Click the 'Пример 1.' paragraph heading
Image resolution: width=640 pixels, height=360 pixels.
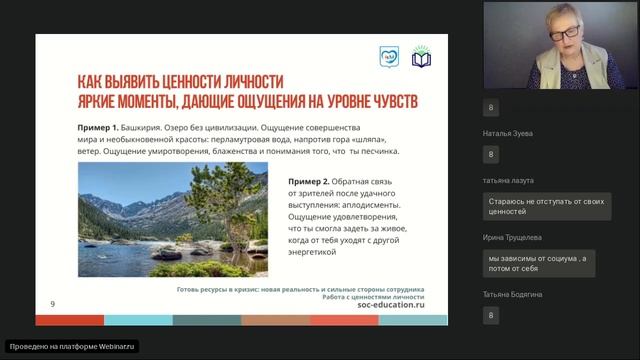coord(98,128)
